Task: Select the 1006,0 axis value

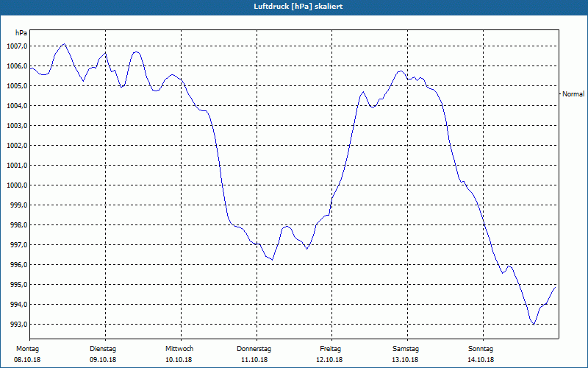Action: pyautogui.click(x=17, y=66)
